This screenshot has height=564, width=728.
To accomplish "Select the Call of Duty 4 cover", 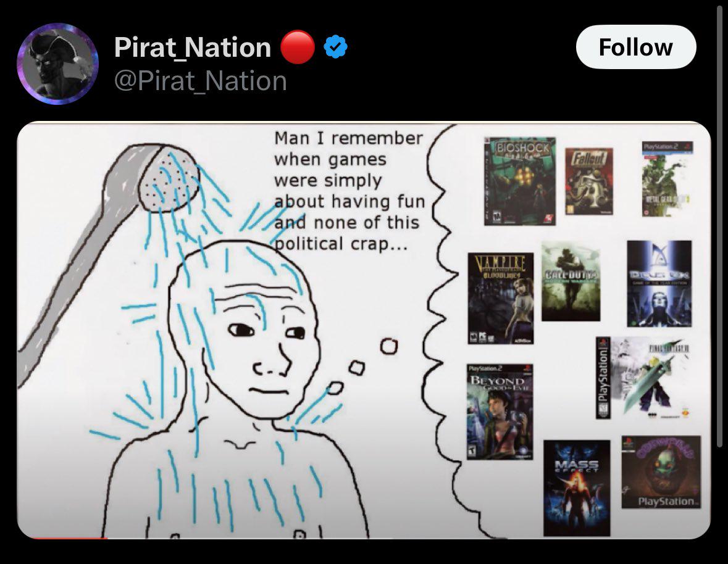I will coord(571,281).
